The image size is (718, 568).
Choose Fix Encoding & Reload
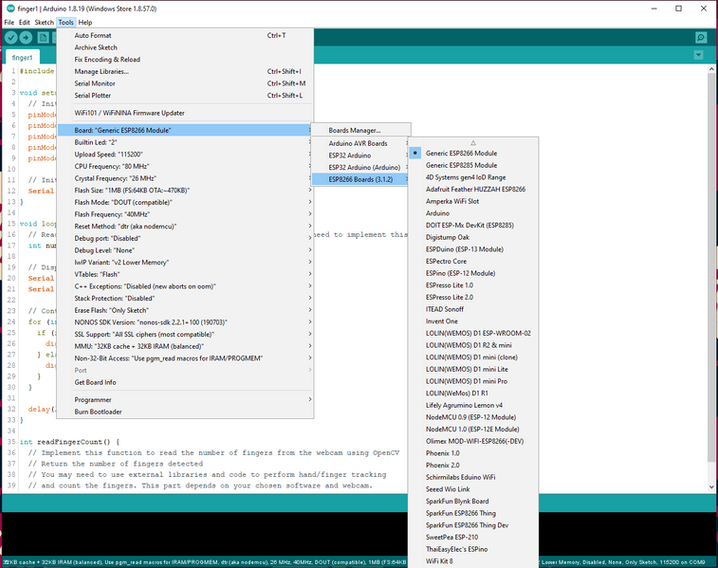pyautogui.click(x=185, y=59)
